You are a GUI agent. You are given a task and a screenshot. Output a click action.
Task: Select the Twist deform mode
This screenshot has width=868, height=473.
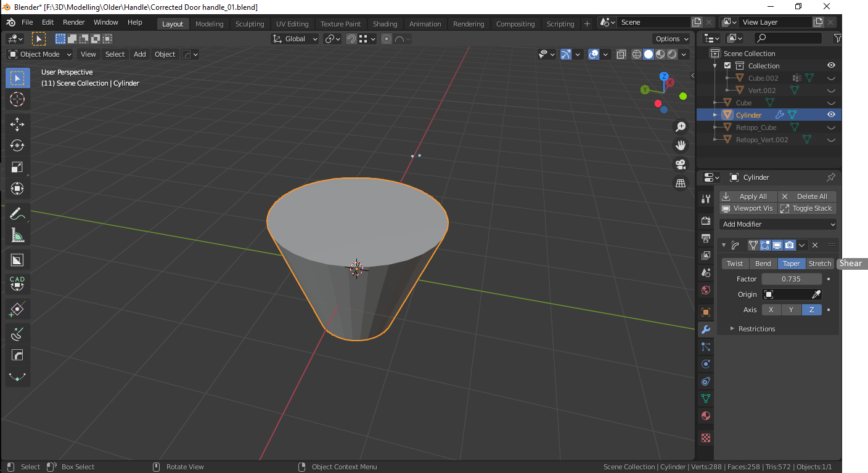point(735,264)
